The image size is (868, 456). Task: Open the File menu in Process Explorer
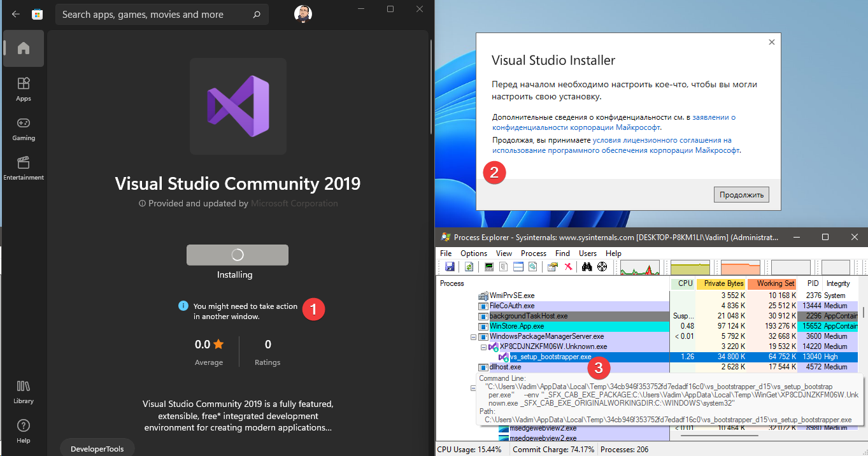pyautogui.click(x=446, y=253)
